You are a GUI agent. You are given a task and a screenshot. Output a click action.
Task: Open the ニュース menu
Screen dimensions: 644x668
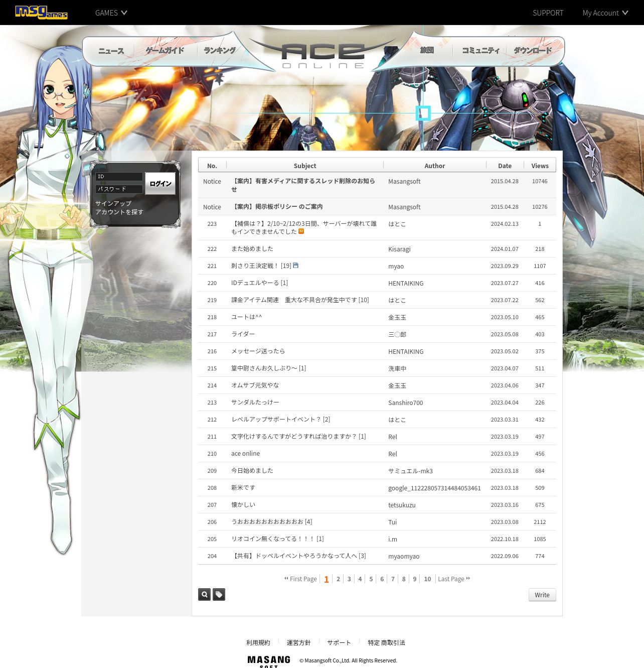tap(111, 51)
